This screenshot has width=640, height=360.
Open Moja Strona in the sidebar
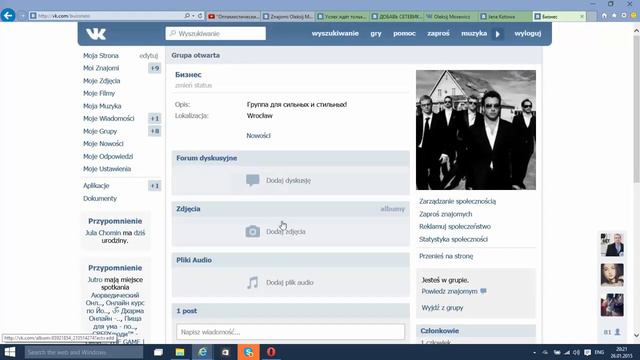[x=101, y=56]
